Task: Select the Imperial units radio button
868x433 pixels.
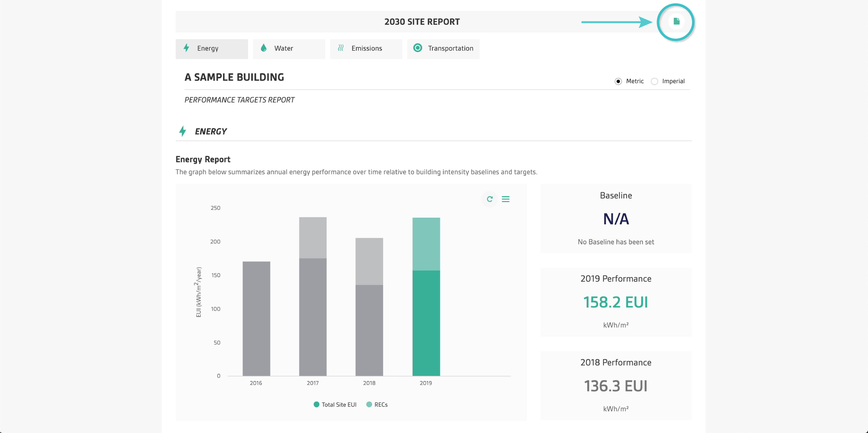Action: click(654, 81)
